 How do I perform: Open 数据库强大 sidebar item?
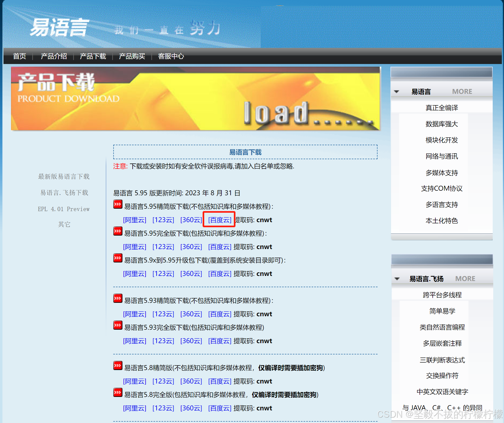[x=442, y=124]
